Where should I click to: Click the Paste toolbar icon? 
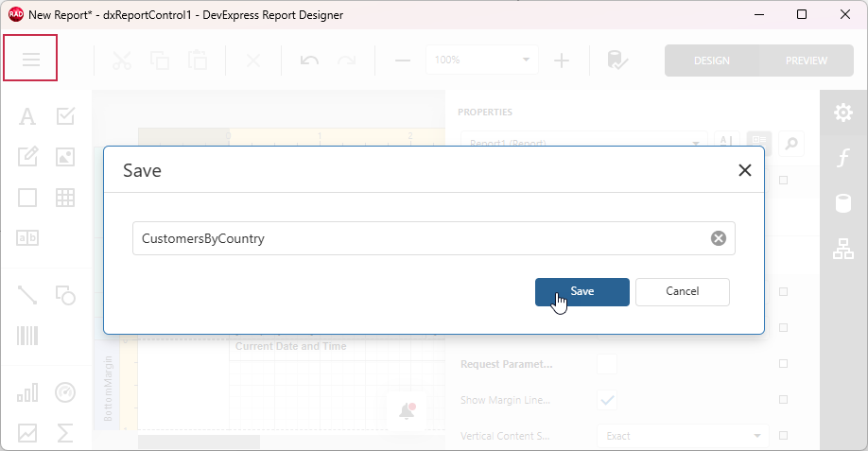coord(198,61)
